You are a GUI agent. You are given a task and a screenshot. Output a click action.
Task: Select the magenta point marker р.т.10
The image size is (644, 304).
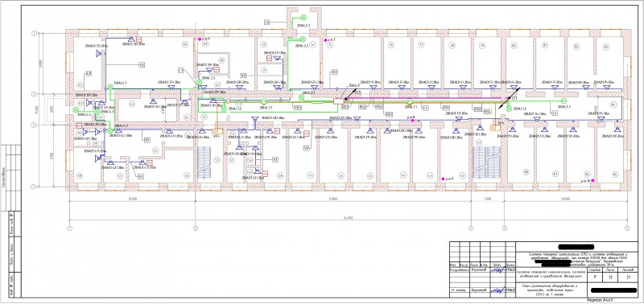coord(592,180)
